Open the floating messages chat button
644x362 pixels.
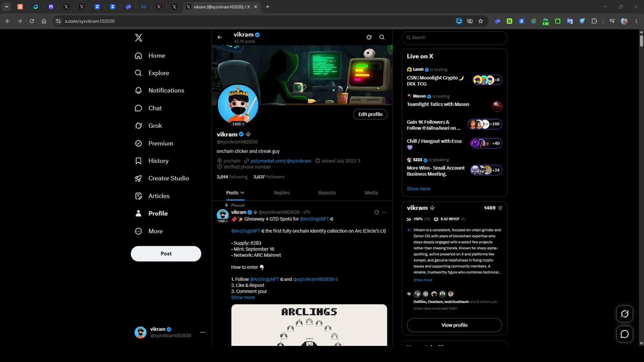coord(625,334)
